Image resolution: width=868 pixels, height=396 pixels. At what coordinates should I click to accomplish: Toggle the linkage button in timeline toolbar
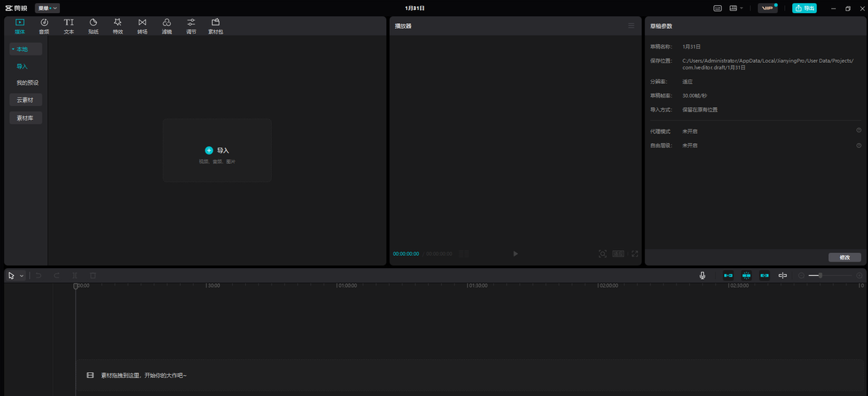click(x=765, y=275)
